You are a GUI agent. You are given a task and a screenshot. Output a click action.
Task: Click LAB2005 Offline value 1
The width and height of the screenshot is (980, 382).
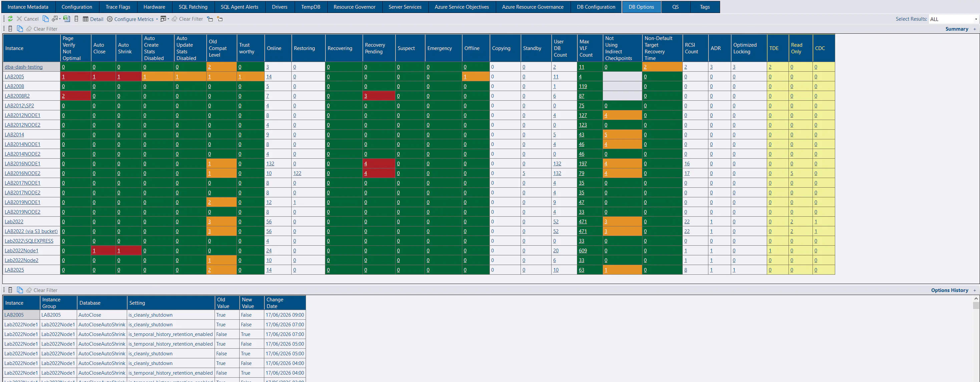(x=465, y=76)
